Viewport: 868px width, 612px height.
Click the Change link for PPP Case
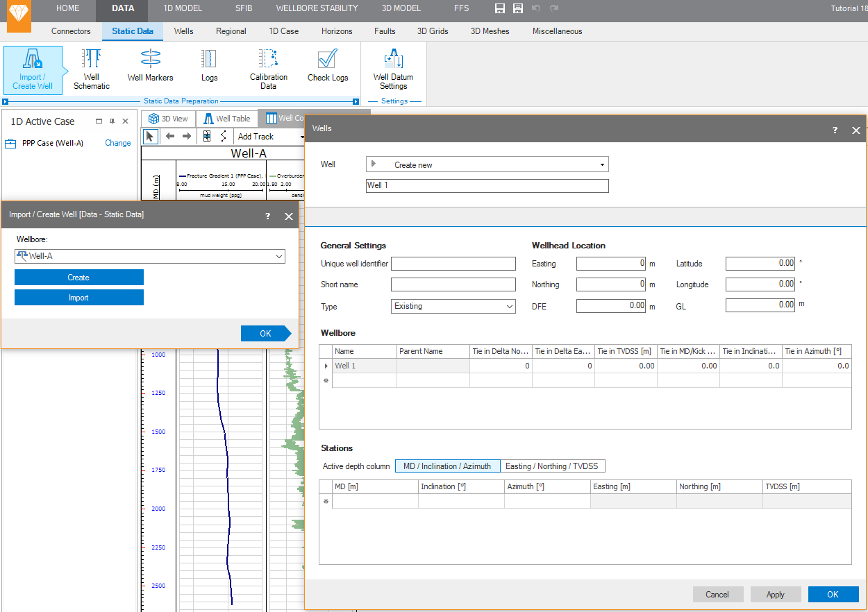pos(117,143)
